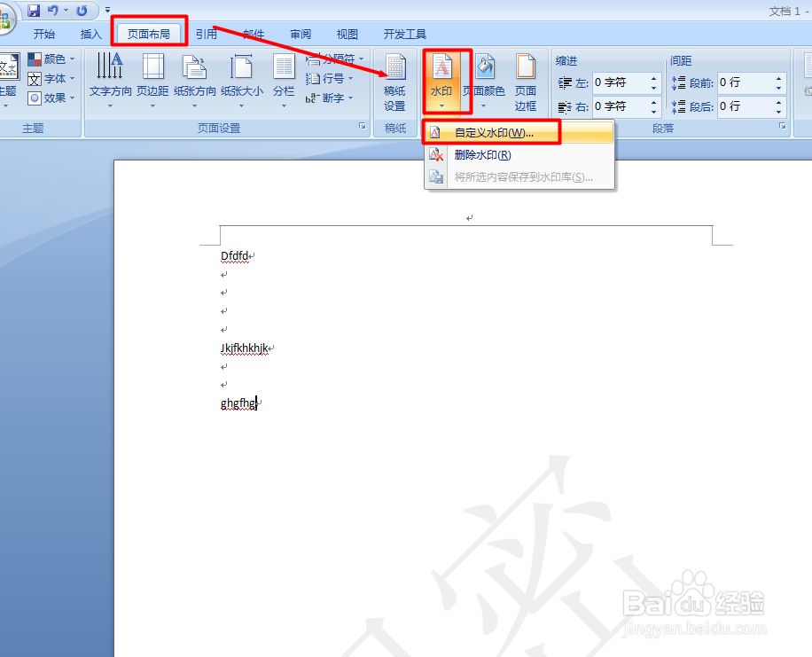Select 删除水印 to remove the watermark
812x657 pixels.
tap(483, 153)
